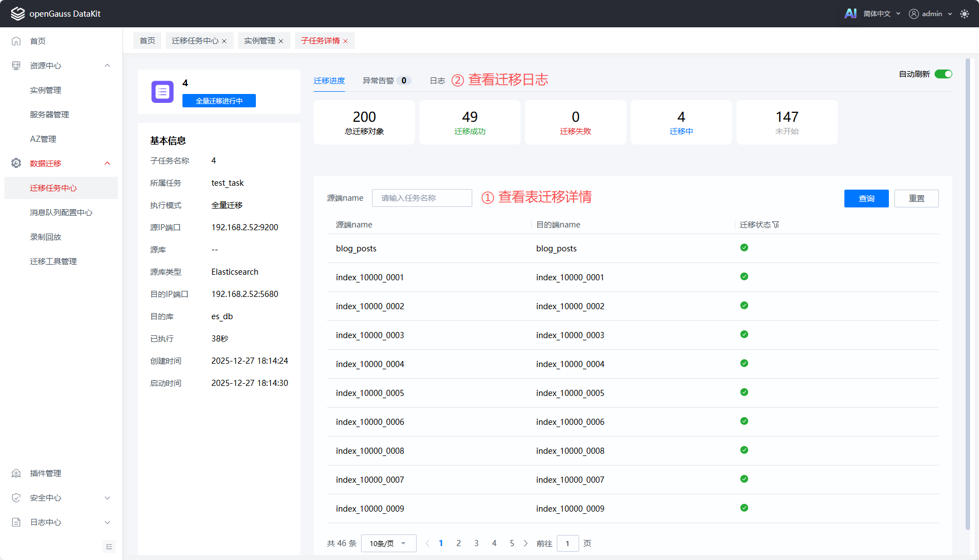Image resolution: width=979 pixels, height=560 pixels.
Task: Open the 简体中文 language dropdown
Action: (882, 14)
